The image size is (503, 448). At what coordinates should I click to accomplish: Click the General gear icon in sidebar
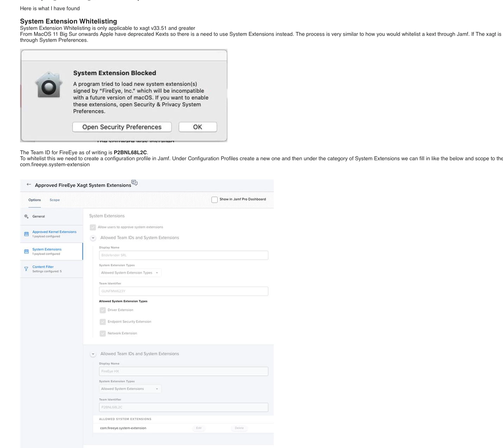[26, 216]
